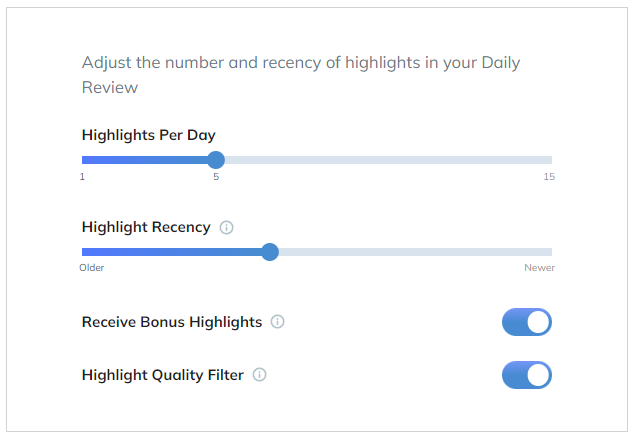Click the info icon beside Highlight Recency
Image resolution: width=633 pixels, height=437 pixels.
tap(227, 227)
